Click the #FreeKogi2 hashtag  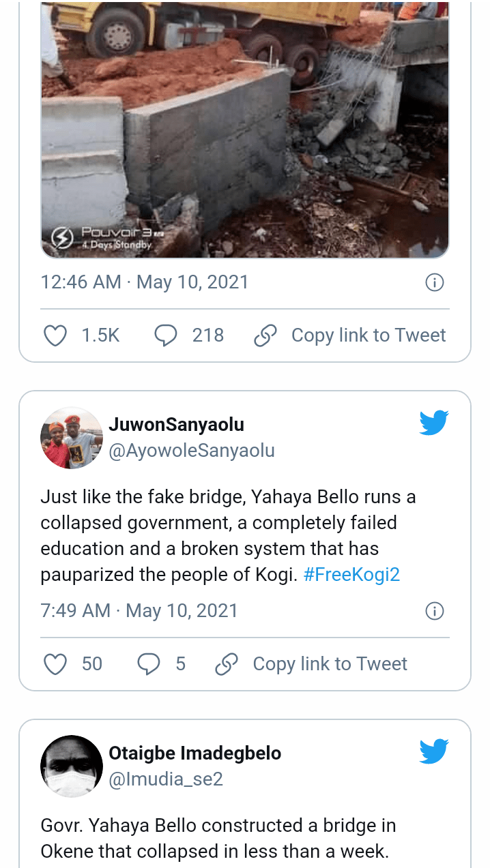coord(351,575)
